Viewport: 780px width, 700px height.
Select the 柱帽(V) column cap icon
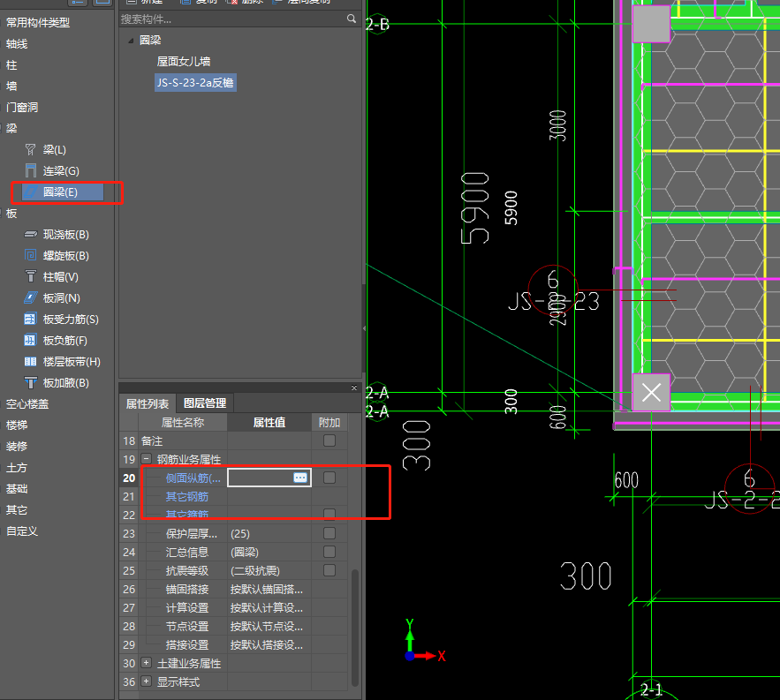(31, 277)
